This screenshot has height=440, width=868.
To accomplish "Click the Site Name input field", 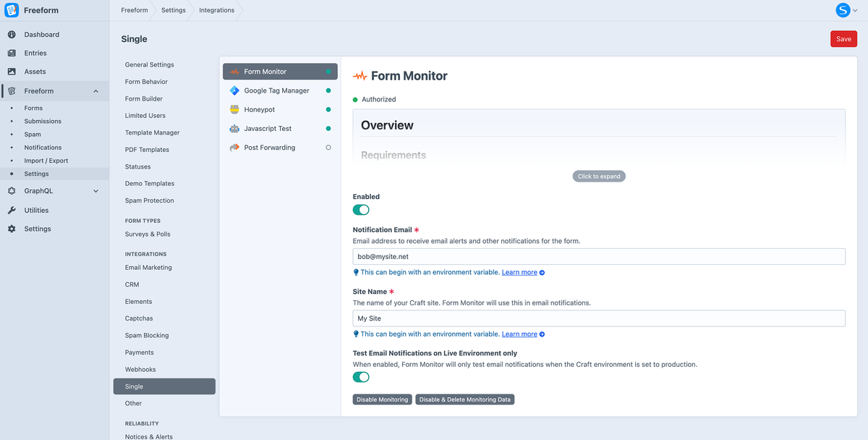I will click(x=599, y=318).
